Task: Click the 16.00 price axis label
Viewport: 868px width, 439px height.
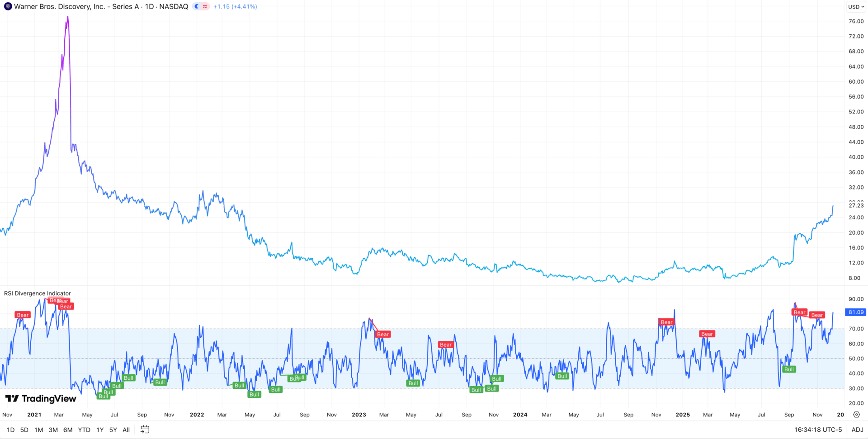Action: pos(856,248)
